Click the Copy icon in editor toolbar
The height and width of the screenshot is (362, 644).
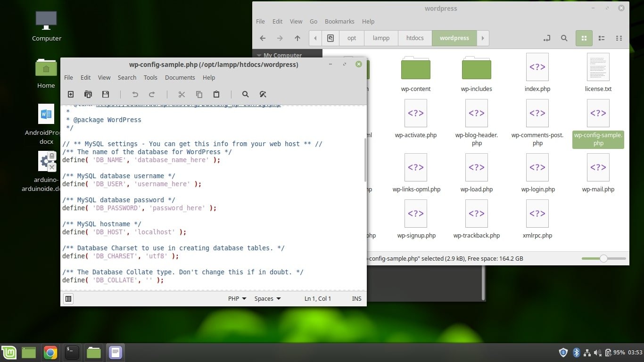199,94
